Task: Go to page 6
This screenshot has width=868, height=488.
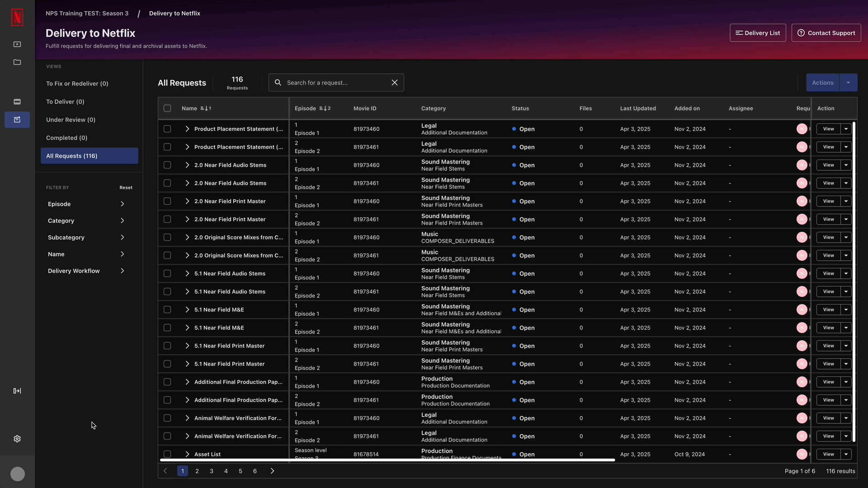Action: [255, 471]
